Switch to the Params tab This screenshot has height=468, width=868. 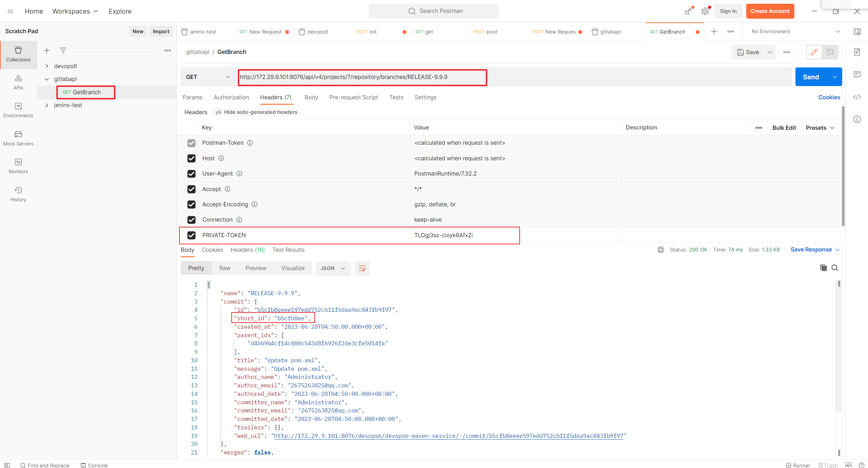[x=192, y=97]
